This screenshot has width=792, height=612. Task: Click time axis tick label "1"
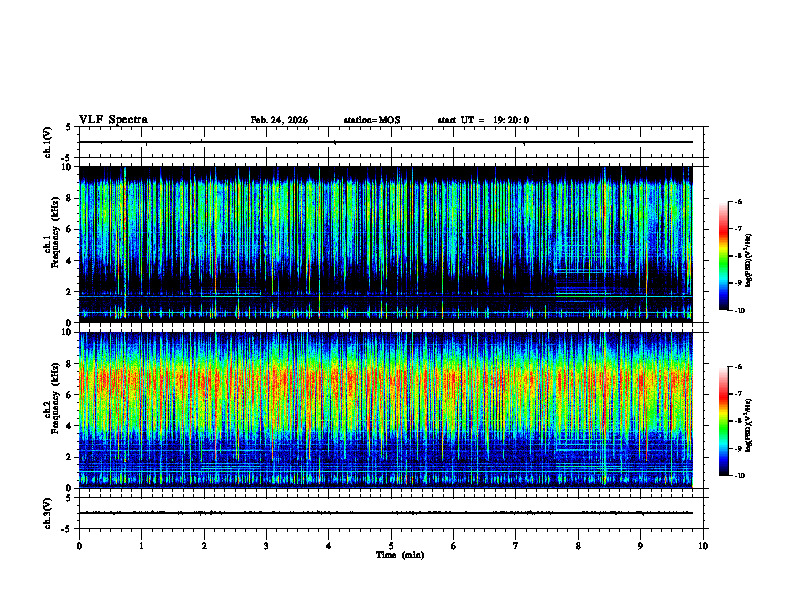pyautogui.click(x=141, y=546)
